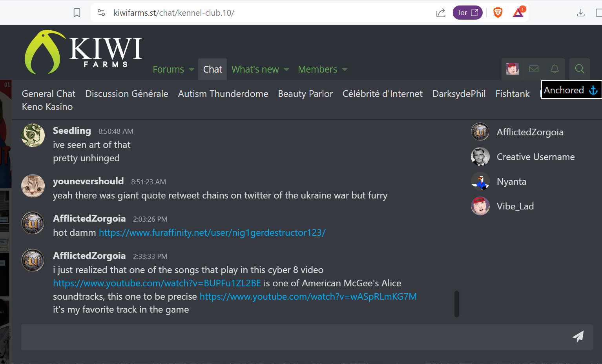Click Vibe_Lad's avatar in user list
The image size is (602, 364).
pos(480,206)
